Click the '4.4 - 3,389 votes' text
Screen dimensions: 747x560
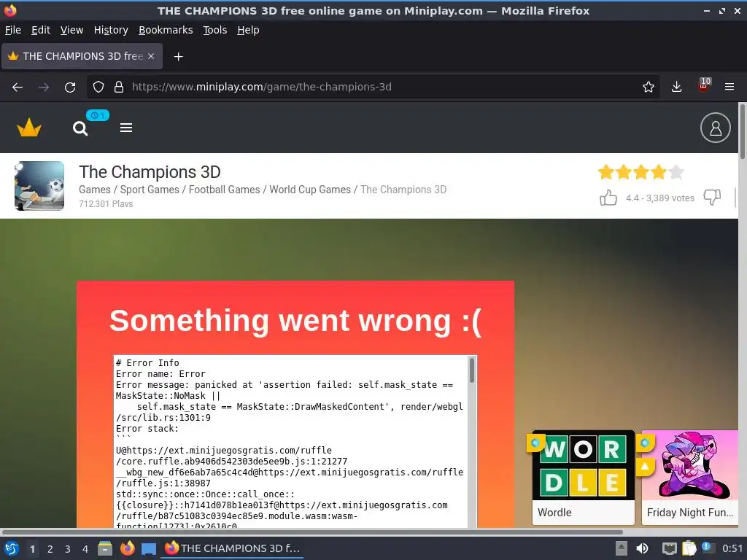click(659, 198)
